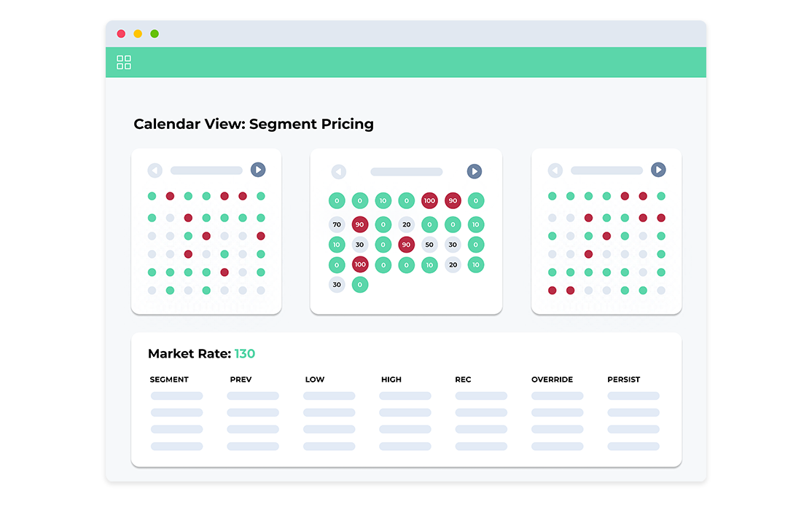Select the gray 70 day circle
This screenshot has height=507, width=812.
click(x=336, y=225)
